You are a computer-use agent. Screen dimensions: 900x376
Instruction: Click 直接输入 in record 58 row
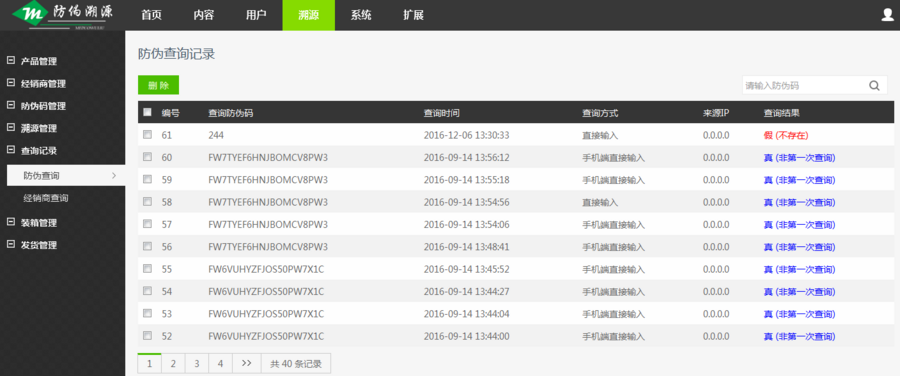[x=600, y=202]
